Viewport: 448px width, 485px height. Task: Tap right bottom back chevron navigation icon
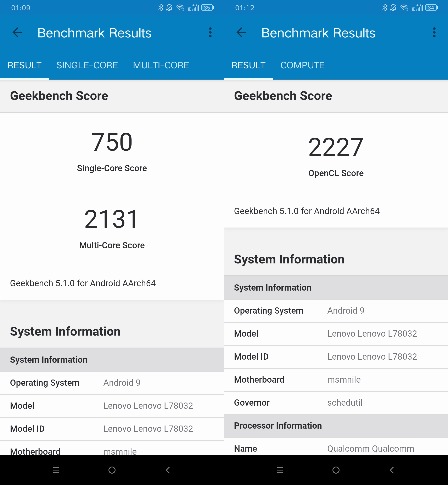click(x=392, y=470)
